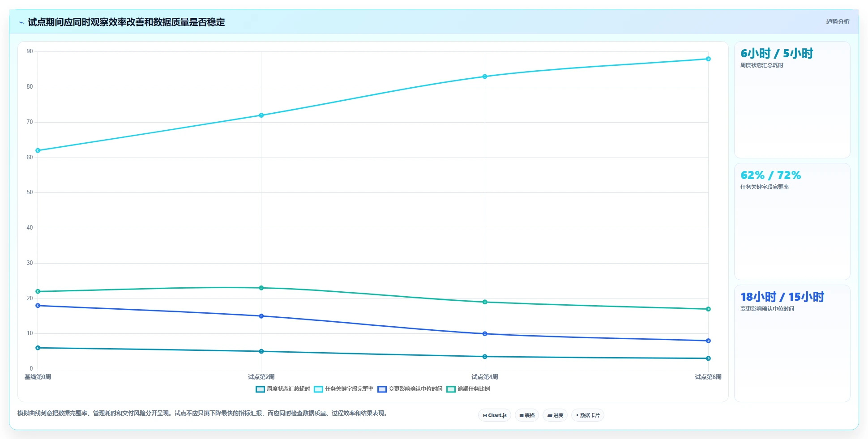868x439 pixels.
Task: Click the 数据卡片 tag
Action: [x=588, y=415]
